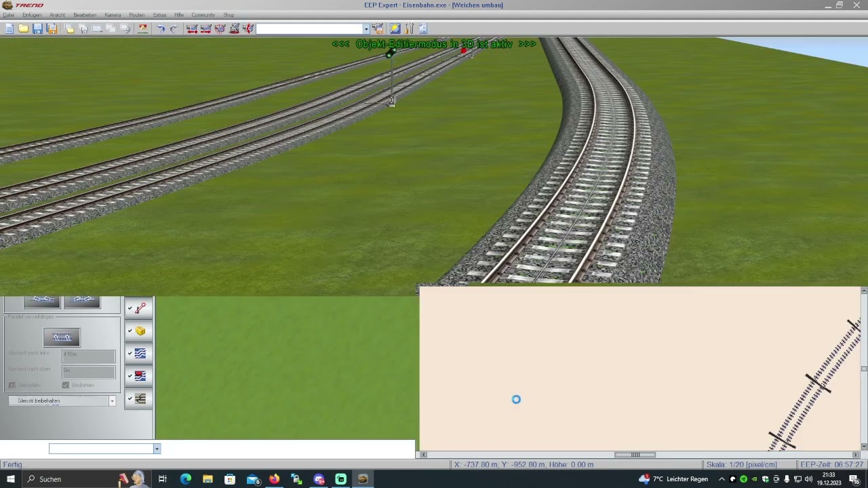Show hidden tray icons with the chevron

pos(722,479)
